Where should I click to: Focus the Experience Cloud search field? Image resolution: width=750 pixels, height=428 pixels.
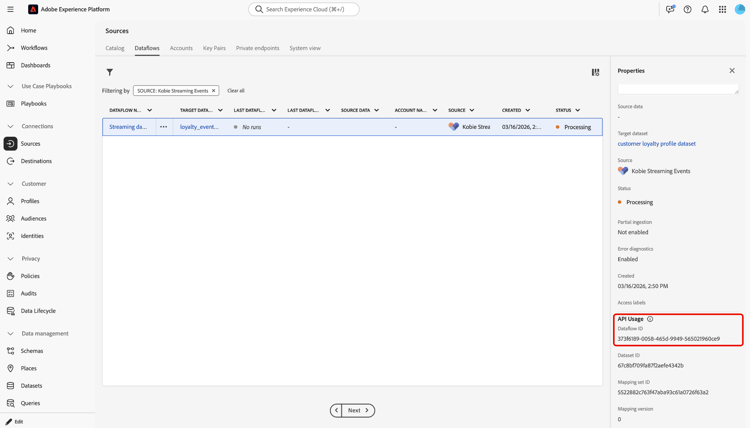pos(304,9)
